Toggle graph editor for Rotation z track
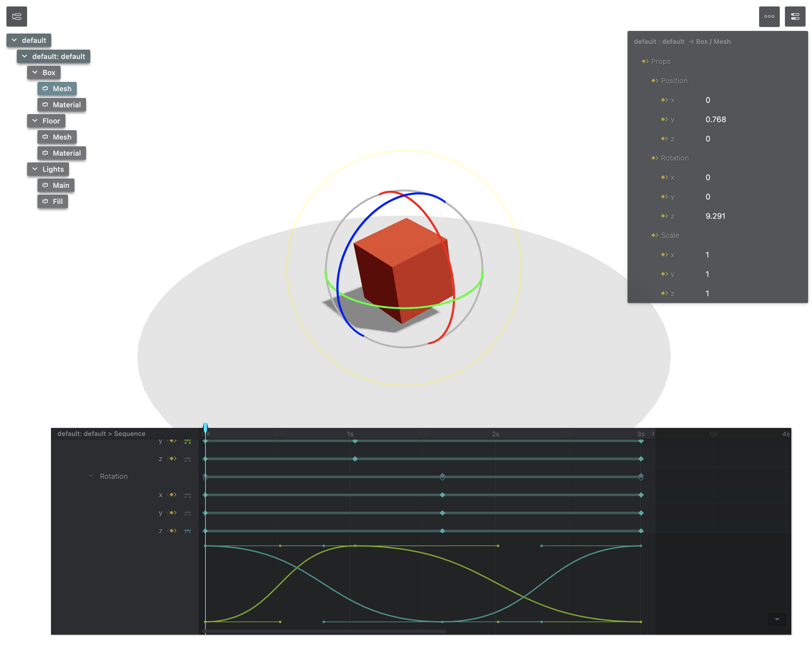812x647 pixels. coord(188,531)
